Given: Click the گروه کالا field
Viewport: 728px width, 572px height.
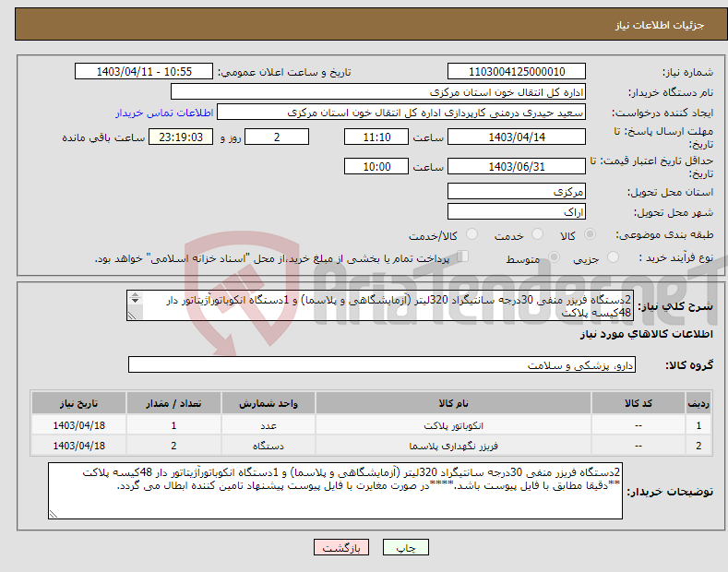Looking at the screenshot, I should point(382,365).
